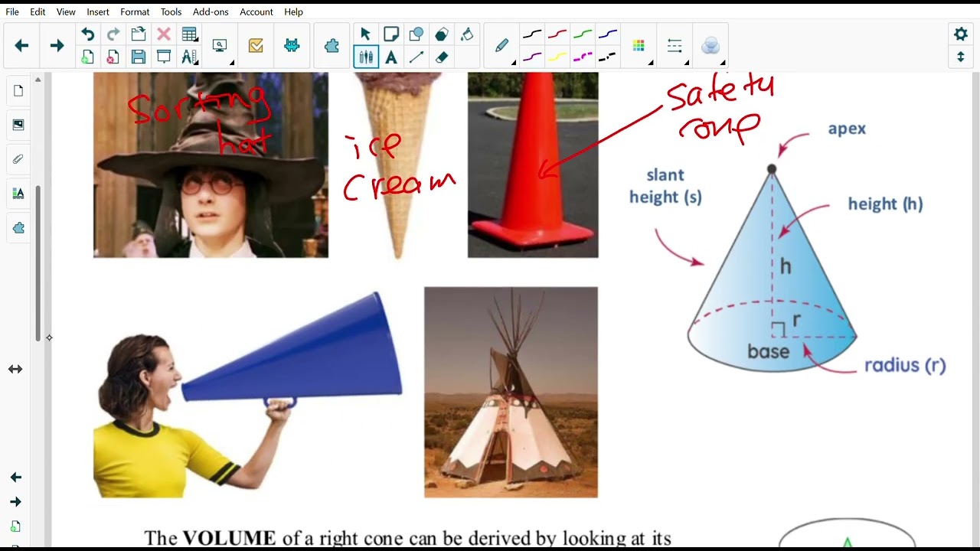Image resolution: width=980 pixels, height=551 pixels.
Task: Select the Fill bucket tool
Action: pyautogui.click(x=467, y=34)
